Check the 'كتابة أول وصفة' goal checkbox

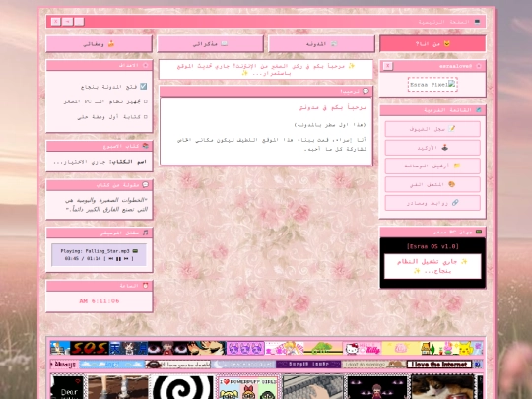pos(146,116)
